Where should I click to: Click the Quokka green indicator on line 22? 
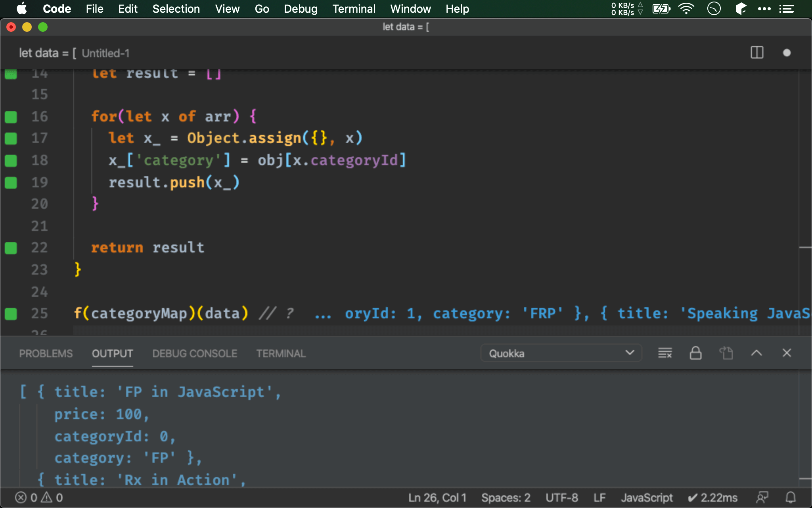point(11,248)
